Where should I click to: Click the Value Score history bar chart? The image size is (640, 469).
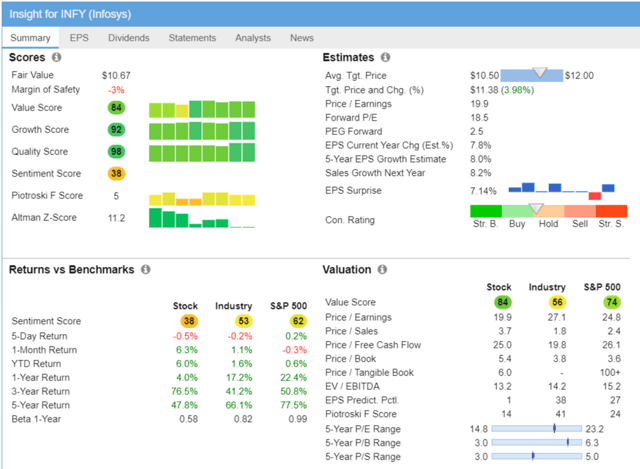(202, 109)
